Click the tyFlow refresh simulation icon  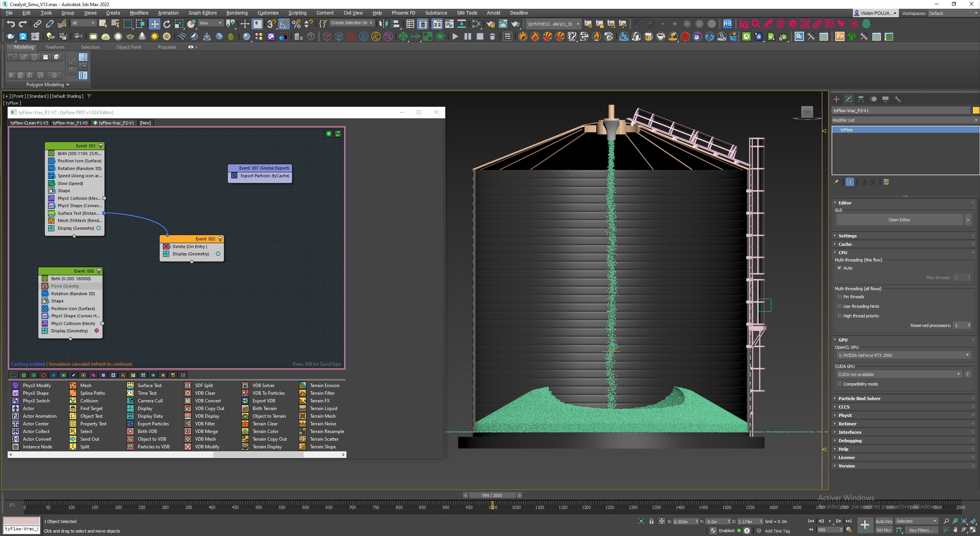338,134
